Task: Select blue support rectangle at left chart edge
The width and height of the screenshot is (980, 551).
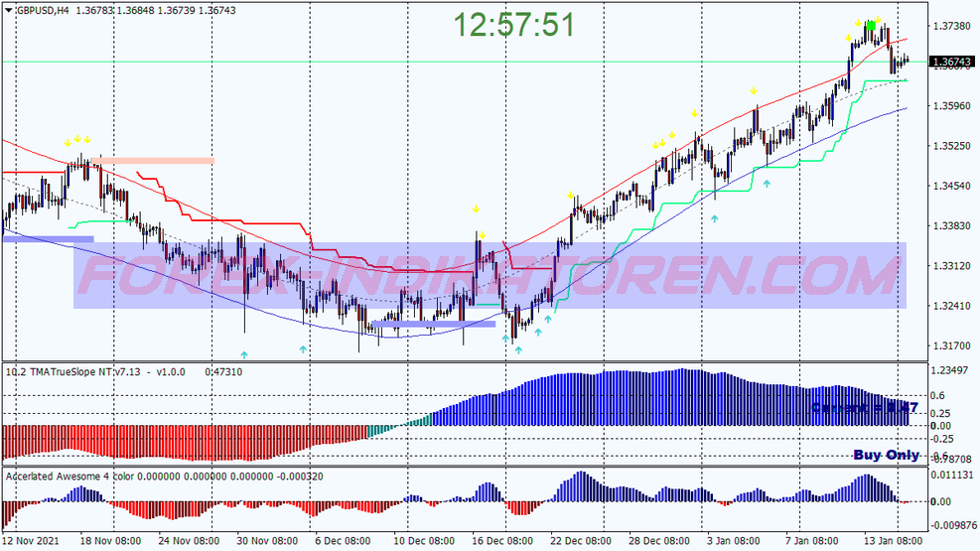Action: click(48, 238)
